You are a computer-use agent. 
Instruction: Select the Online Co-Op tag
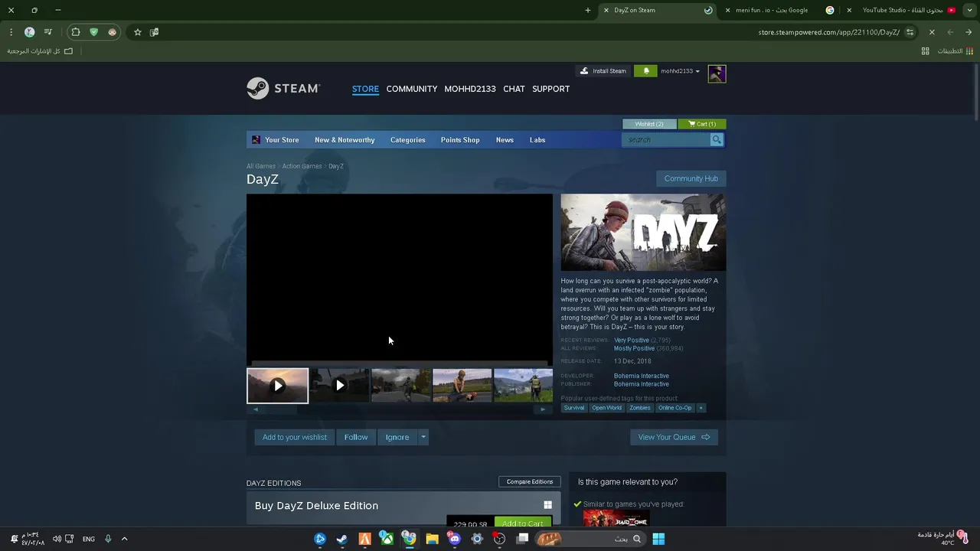pos(675,408)
